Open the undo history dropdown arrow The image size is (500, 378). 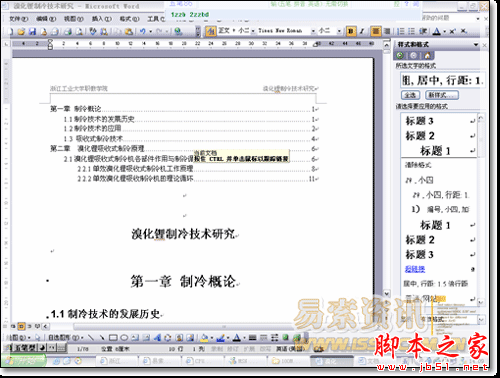point(150,32)
